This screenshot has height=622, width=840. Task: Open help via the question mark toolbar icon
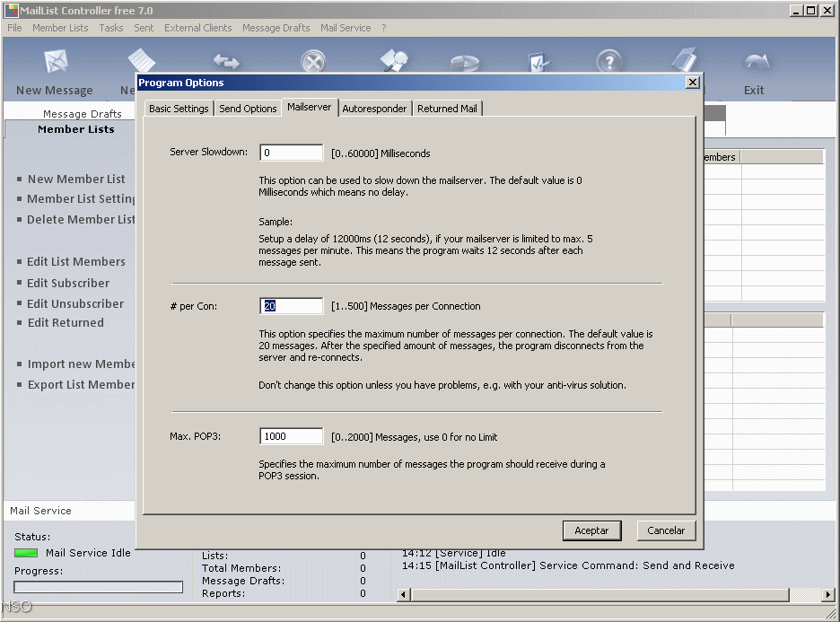coord(609,61)
